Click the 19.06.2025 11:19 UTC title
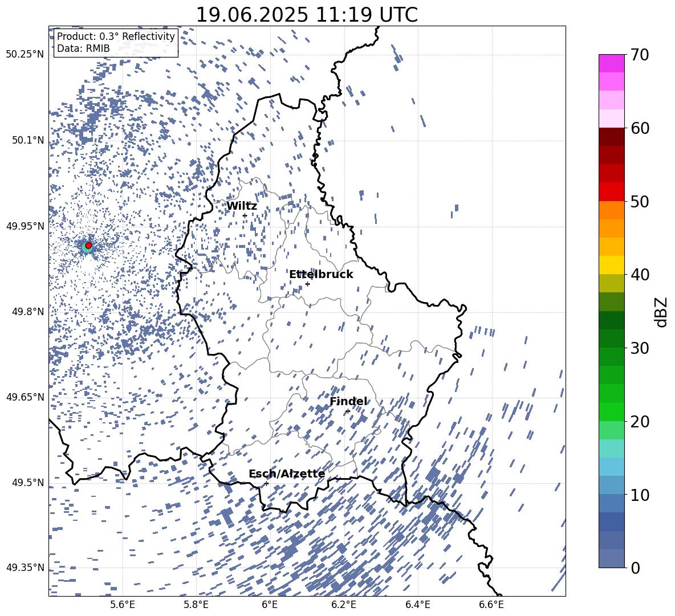675x616 pixels. click(x=307, y=15)
